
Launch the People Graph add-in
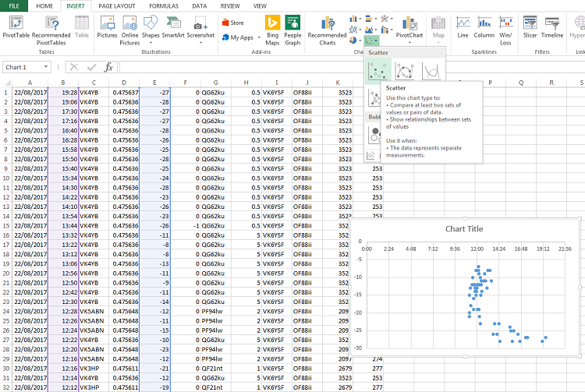[292, 29]
